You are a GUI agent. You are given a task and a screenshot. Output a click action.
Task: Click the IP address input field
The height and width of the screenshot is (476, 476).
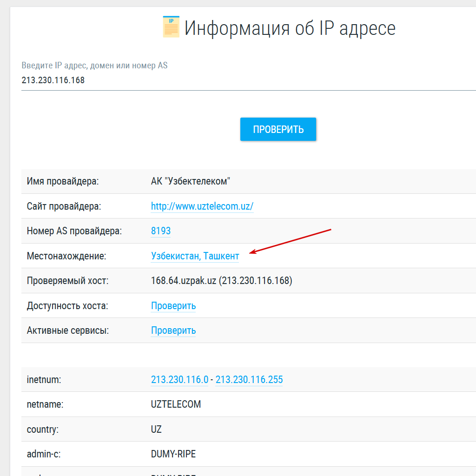[x=248, y=80]
